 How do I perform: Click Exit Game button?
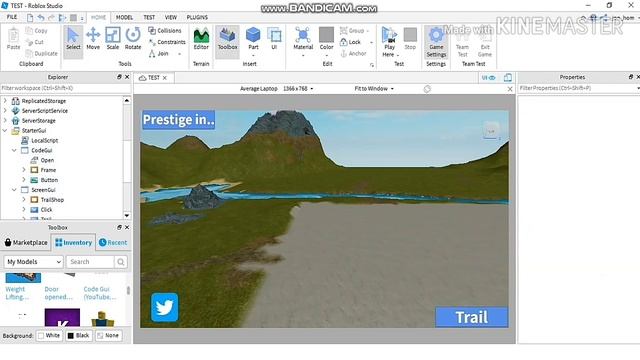484,43
